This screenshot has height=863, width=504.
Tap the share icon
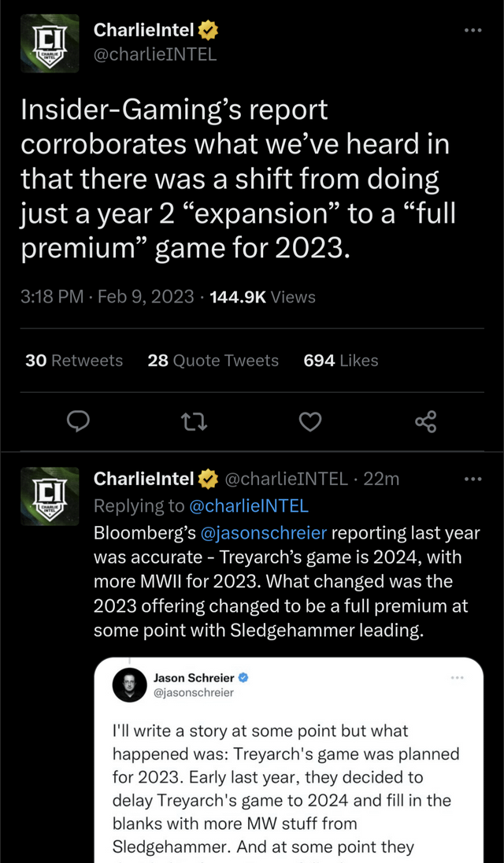click(x=425, y=423)
